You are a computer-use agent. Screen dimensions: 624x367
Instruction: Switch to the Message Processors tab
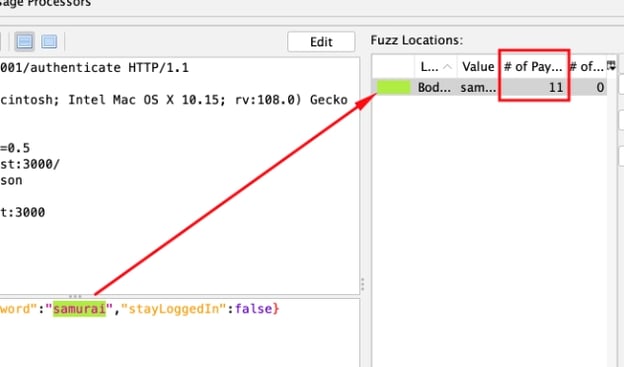point(45,3)
